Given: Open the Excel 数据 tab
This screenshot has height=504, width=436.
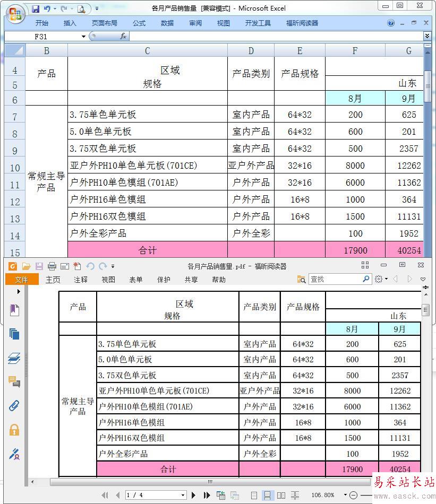Looking at the screenshot, I should point(167,23).
